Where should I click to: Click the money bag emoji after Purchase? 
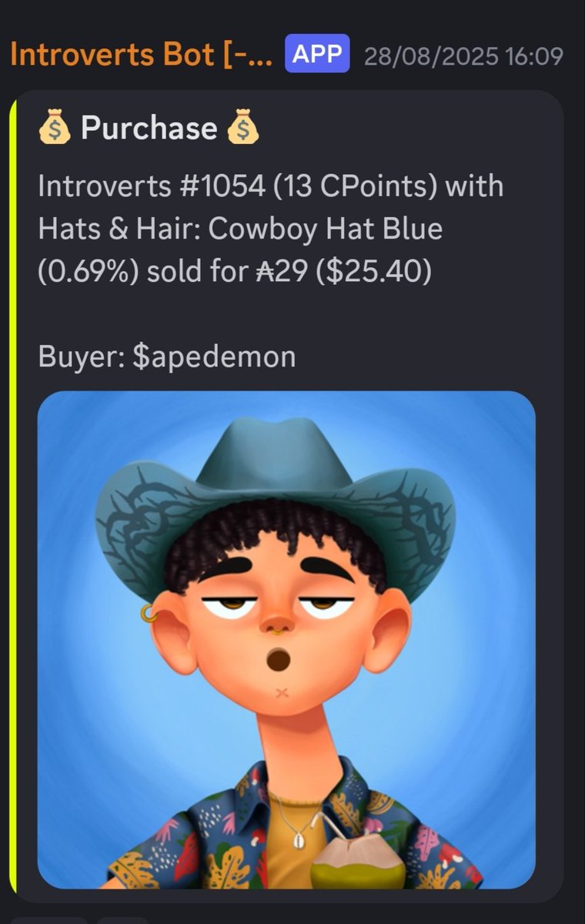click(x=242, y=129)
